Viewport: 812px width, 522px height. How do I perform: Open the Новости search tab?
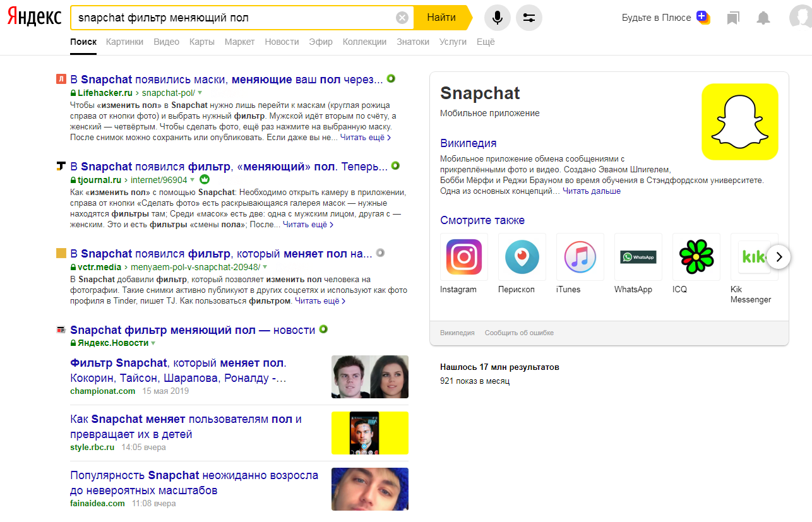coord(282,42)
